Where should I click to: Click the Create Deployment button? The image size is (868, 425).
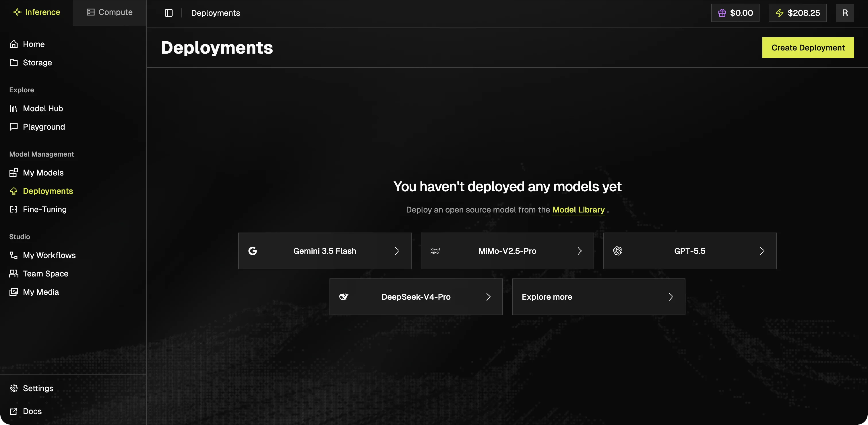(808, 48)
